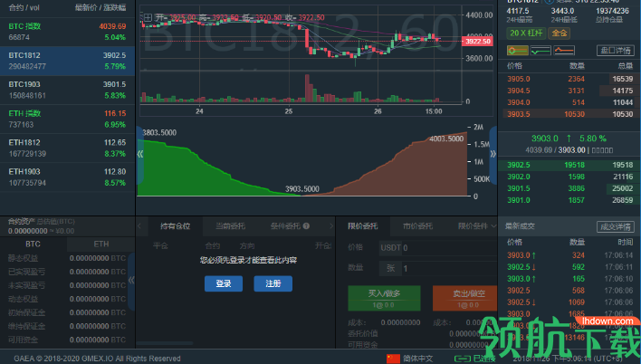
Task: Switch order book to buy-orders-only view icon
Action: tap(541, 51)
